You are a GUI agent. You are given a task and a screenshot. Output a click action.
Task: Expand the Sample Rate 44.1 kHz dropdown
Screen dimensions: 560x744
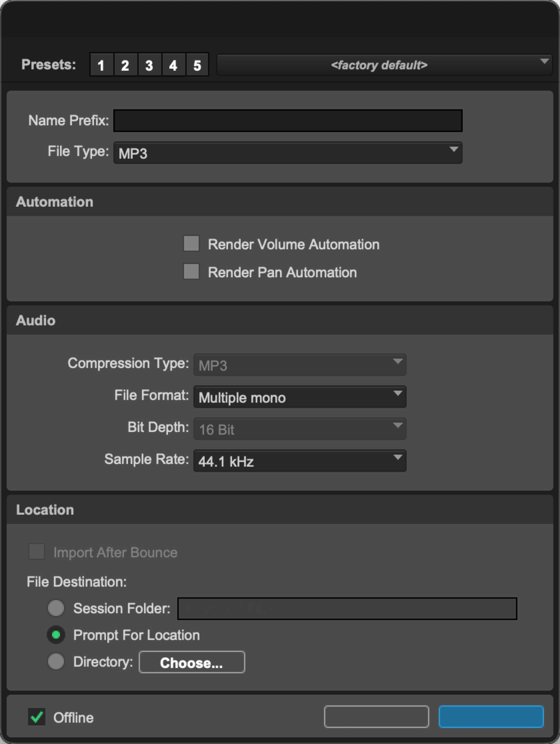click(x=299, y=461)
